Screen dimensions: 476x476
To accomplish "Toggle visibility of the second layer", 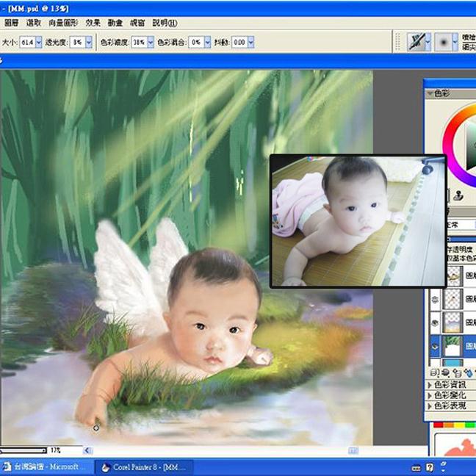I will (434, 300).
